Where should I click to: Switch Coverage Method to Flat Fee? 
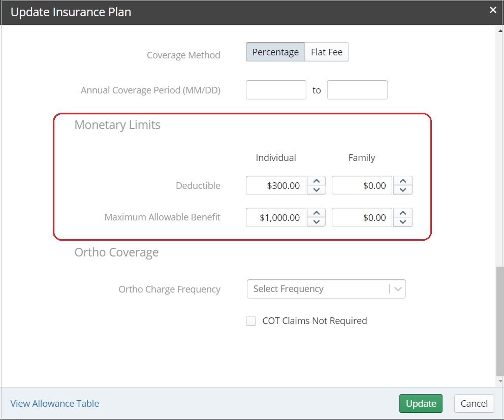click(326, 52)
